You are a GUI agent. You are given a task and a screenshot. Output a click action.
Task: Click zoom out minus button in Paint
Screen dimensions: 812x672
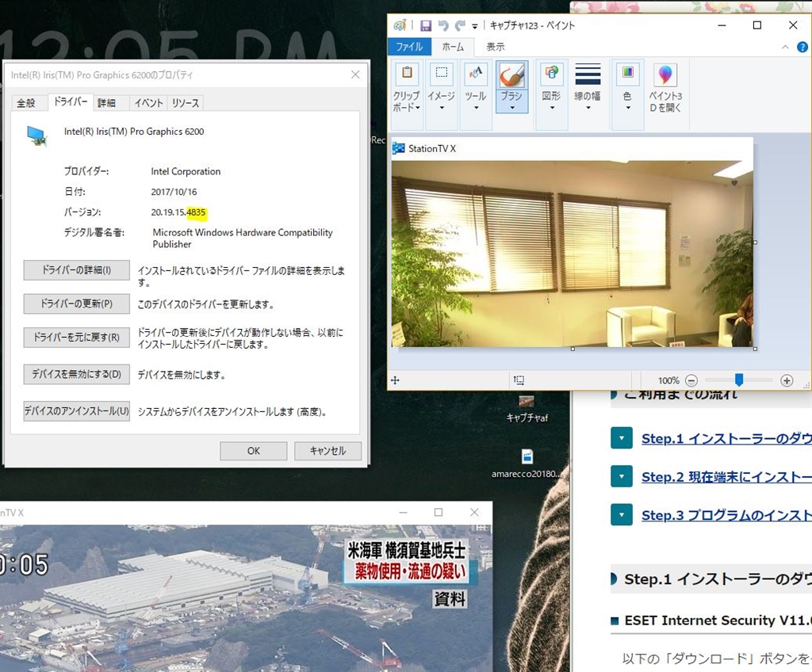pos(691,380)
